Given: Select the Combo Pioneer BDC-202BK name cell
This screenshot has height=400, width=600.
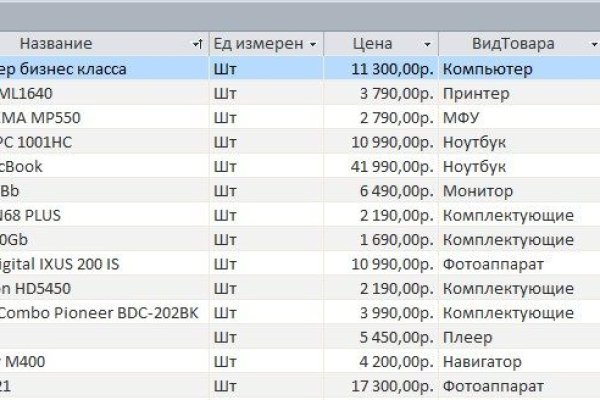Looking at the screenshot, I should (98, 312).
